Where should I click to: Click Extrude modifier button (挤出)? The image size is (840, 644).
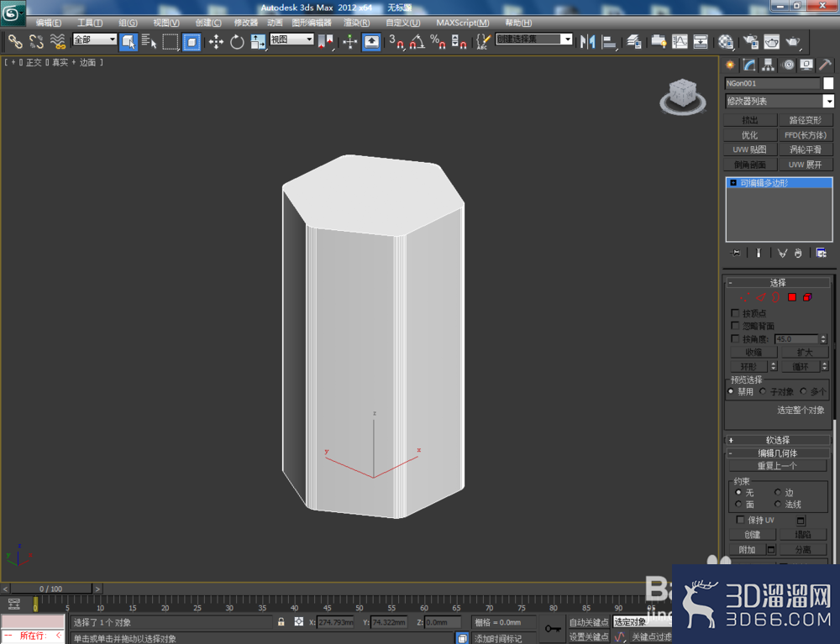coord(750,120)
